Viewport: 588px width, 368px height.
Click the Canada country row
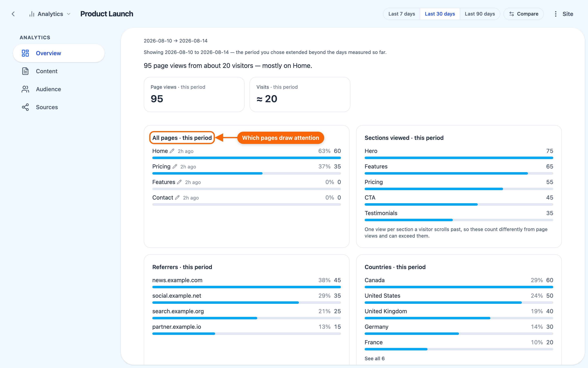pyautogui.click(x=459, y=282)
